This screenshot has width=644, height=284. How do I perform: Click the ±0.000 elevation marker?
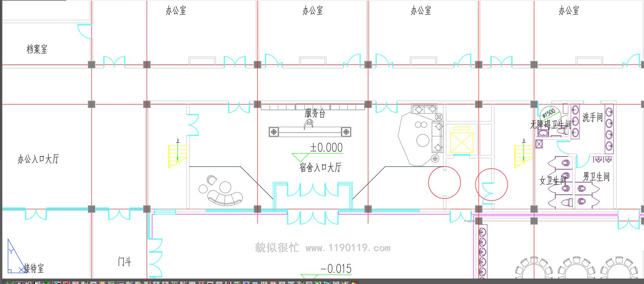(x=326, y=148)
